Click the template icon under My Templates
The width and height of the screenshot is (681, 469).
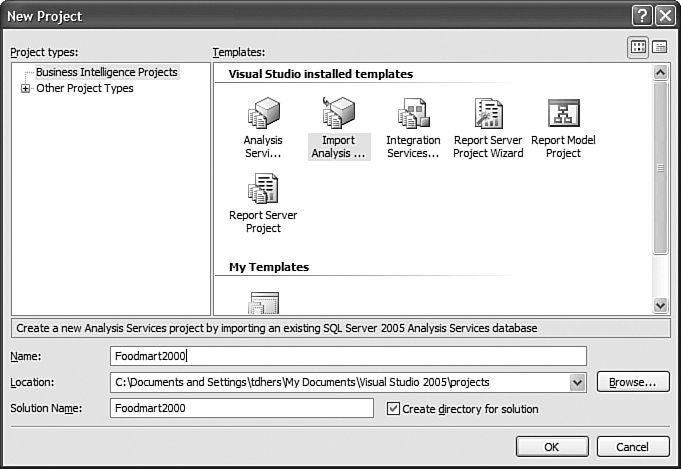[x=263, y=303]
